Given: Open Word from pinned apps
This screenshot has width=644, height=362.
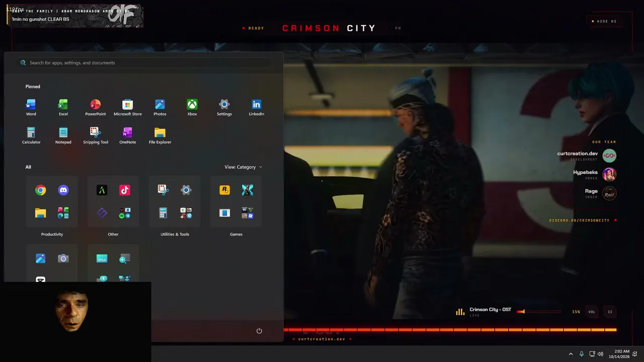Looking at the screenshot, I should click(x=31, y=108).
